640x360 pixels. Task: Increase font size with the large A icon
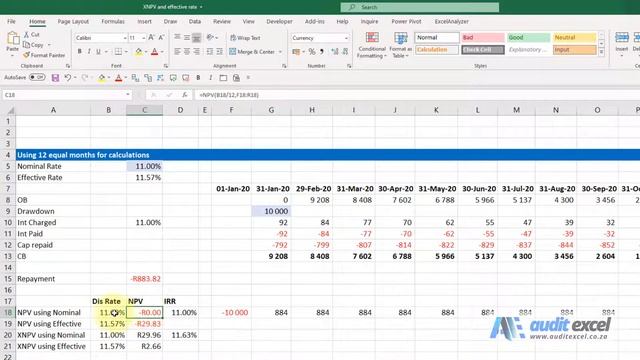click(151, 38)
